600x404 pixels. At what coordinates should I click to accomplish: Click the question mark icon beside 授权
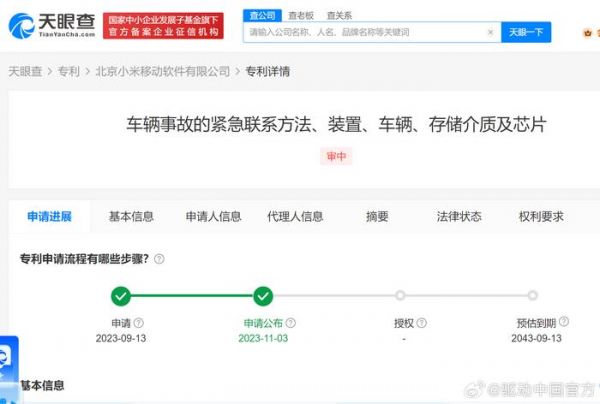(422, 323)
